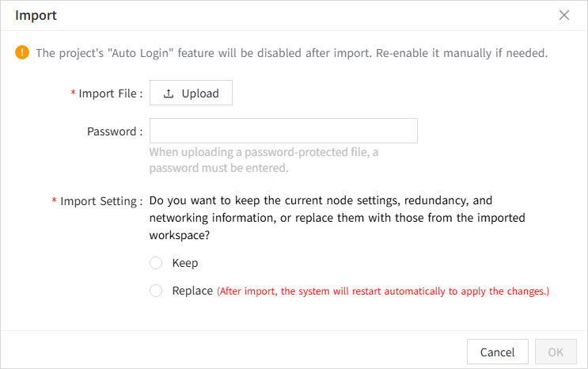Close the Import dialog with the X
588x369 pixels.
click(564, 15)
